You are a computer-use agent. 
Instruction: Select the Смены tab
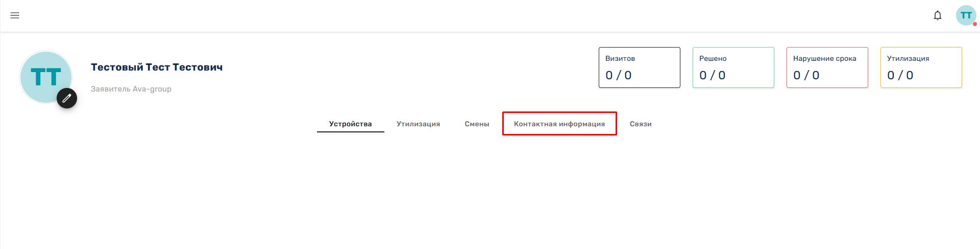point(477,124)
